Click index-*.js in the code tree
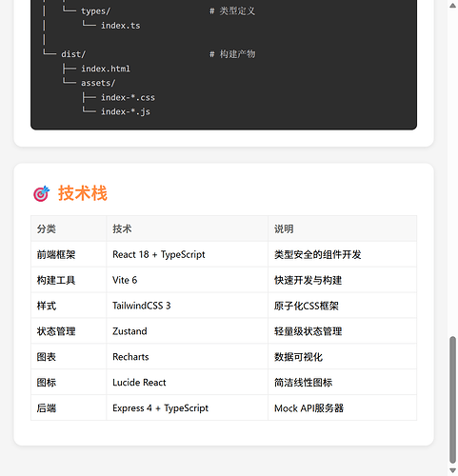458x476 pixels. point(126,111)
